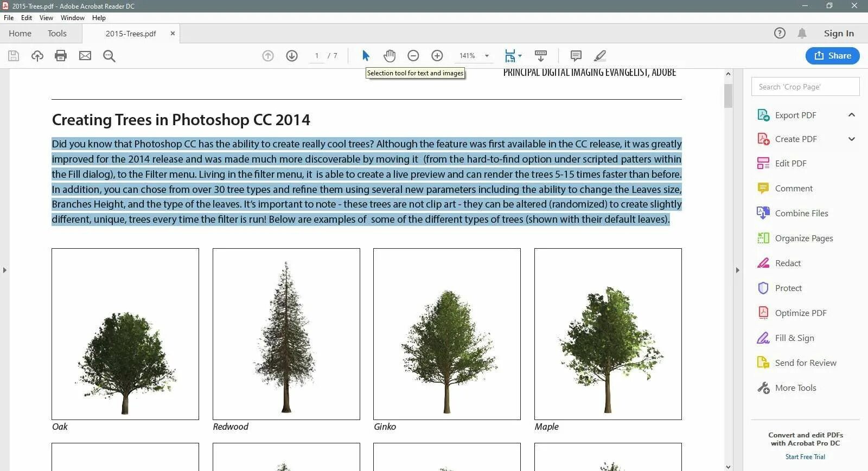This screenshot has height=471, width=868.
Task: Go to next page arrow
Action: pyautogui.click(x=292, y=56)
